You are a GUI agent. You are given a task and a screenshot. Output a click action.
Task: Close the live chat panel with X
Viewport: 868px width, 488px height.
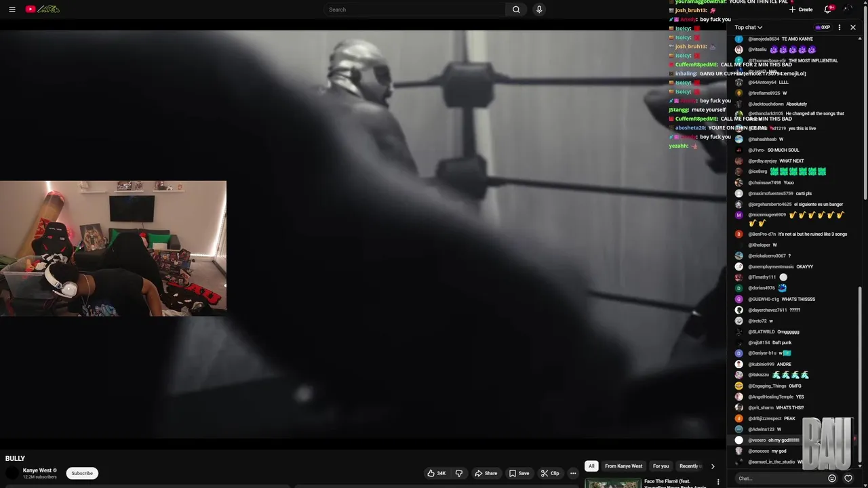pyautogui.click(x=853, y=27)
